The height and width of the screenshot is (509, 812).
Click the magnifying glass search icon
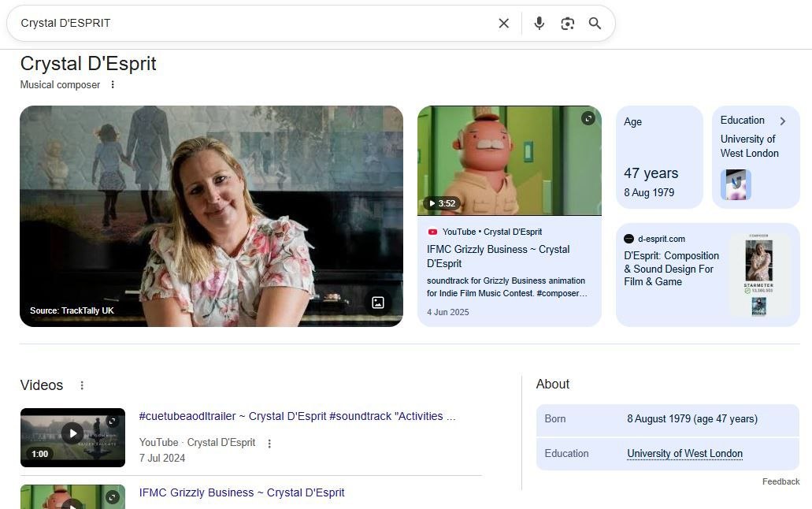[595, 24]
